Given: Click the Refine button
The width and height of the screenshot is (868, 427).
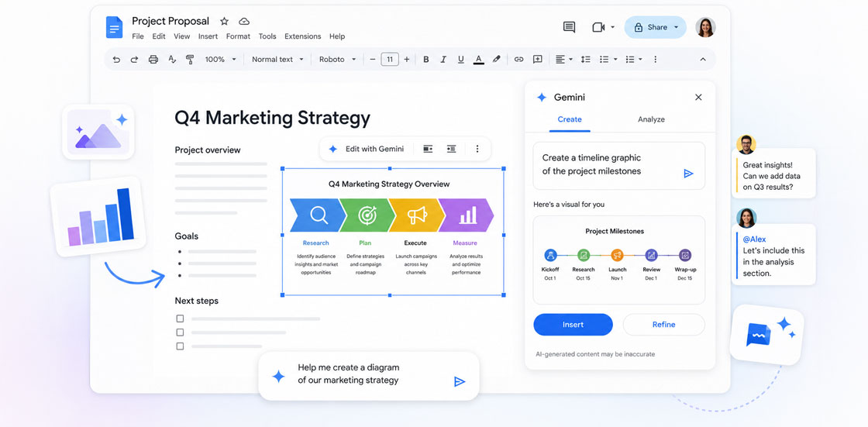Looking at the screenshot, I should point(663,325).
